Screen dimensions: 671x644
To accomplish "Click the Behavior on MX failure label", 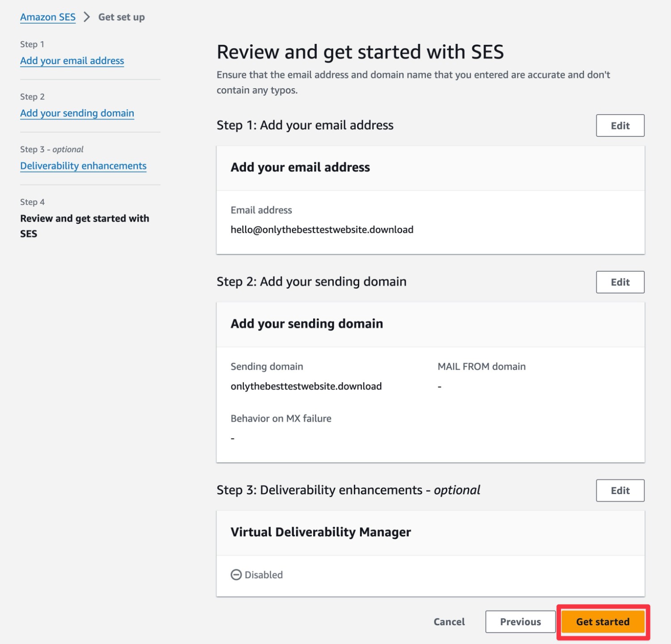I will click(x=281, y=418).
